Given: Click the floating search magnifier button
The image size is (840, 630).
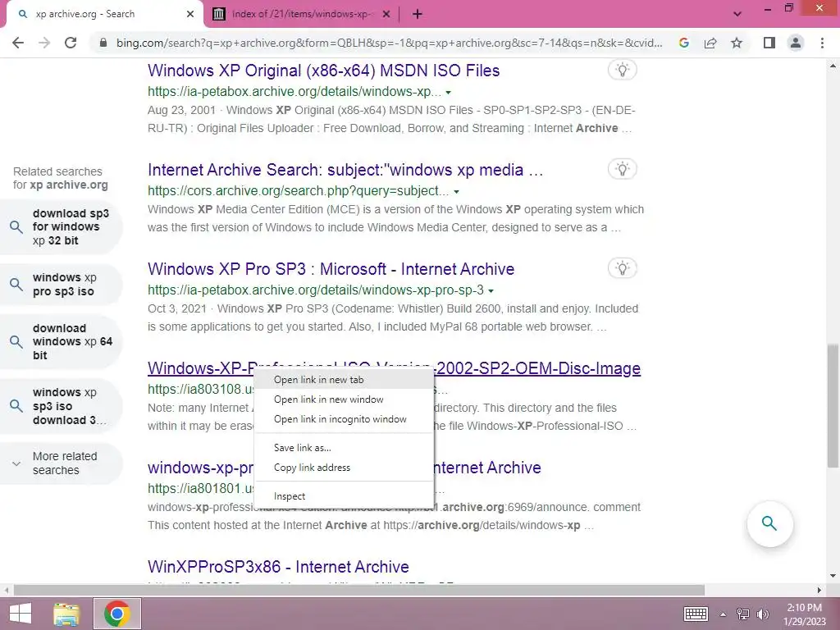Looking at the screenshot, I should click(769, 523).
